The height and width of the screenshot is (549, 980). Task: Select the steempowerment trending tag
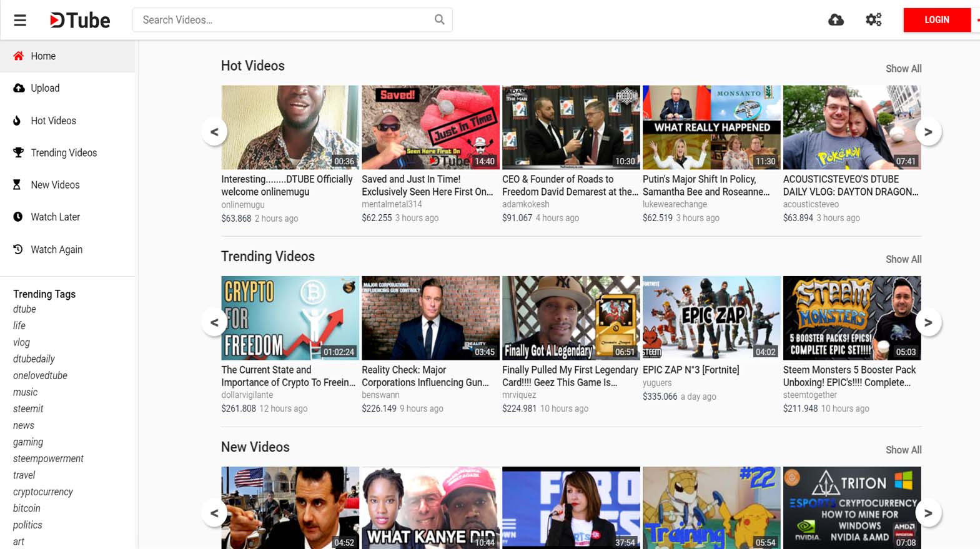tap(48, 458)
